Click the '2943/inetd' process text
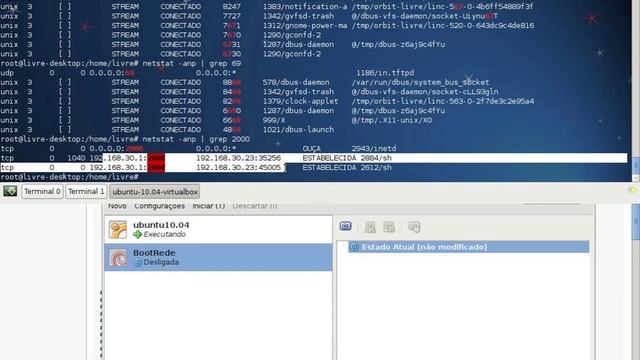640x360 pixels. (x=374, y=149)
